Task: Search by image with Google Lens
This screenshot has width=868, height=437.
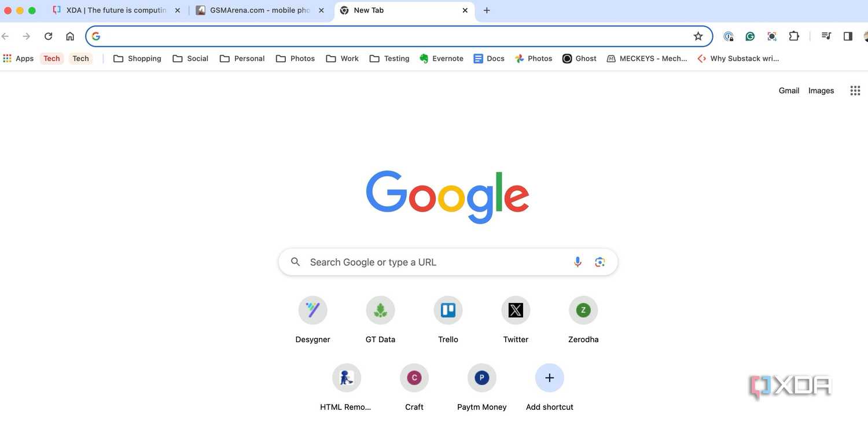Action: [600, 262]
